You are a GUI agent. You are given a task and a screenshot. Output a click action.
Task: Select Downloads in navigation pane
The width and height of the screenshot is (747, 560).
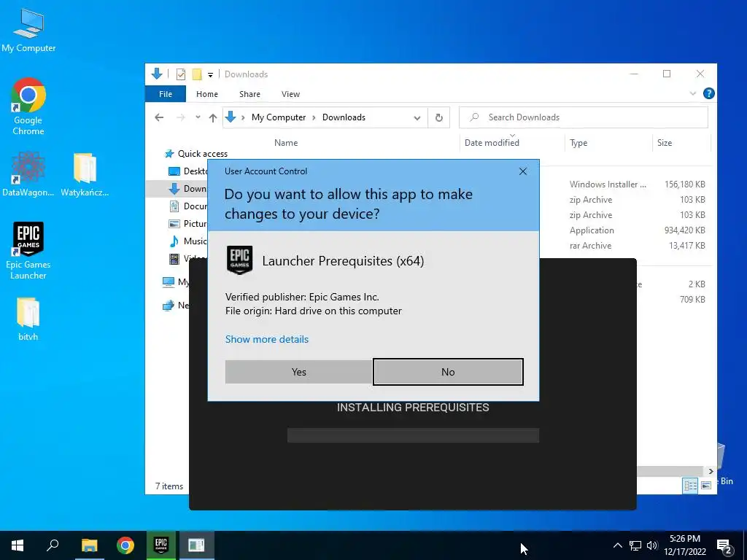pyautogui.click(x=187, y=189)
